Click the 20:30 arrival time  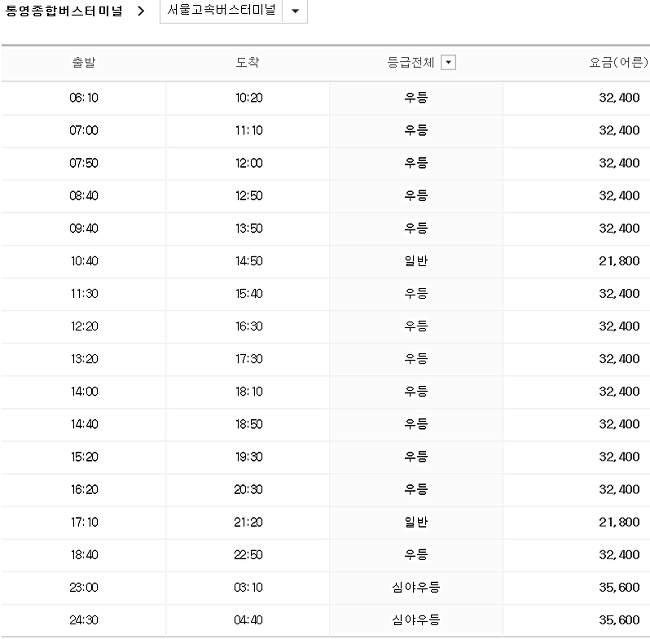tap(248, 490)
